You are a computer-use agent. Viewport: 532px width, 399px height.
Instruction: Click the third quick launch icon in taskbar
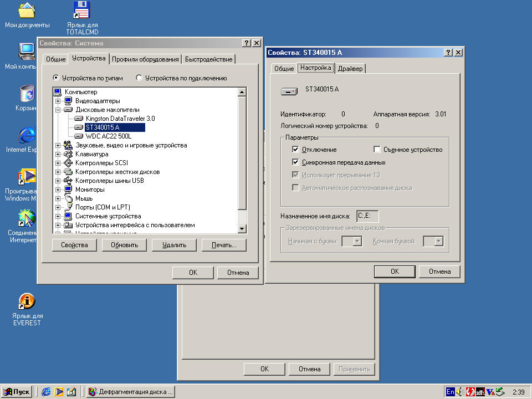coord(71,392)
